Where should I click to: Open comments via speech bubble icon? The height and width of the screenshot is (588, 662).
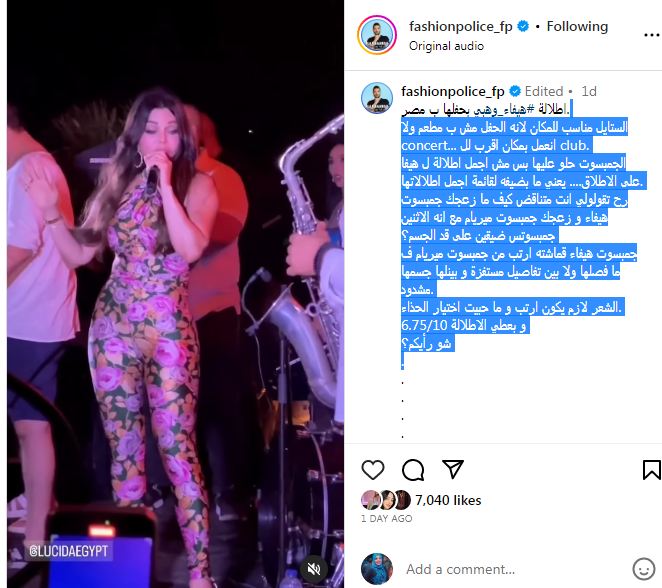click(x=413, y=469)
